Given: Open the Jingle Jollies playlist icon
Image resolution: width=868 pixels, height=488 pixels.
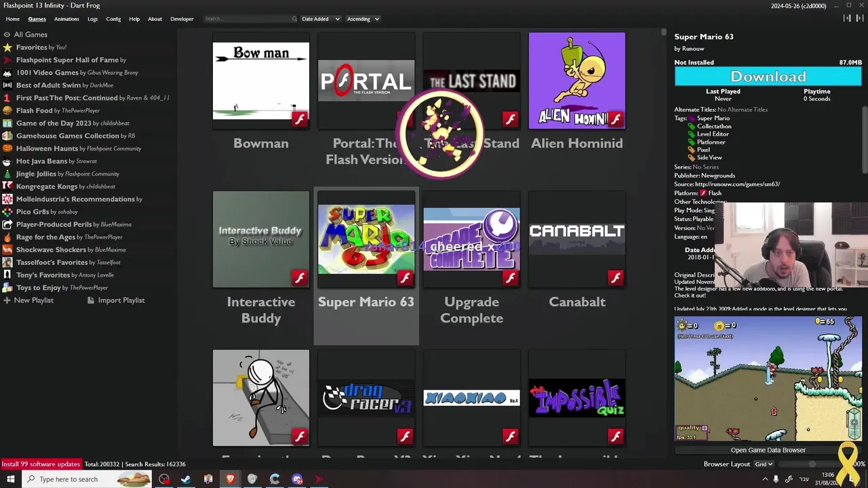Looking at the screenshot, I should click(7, 174).
